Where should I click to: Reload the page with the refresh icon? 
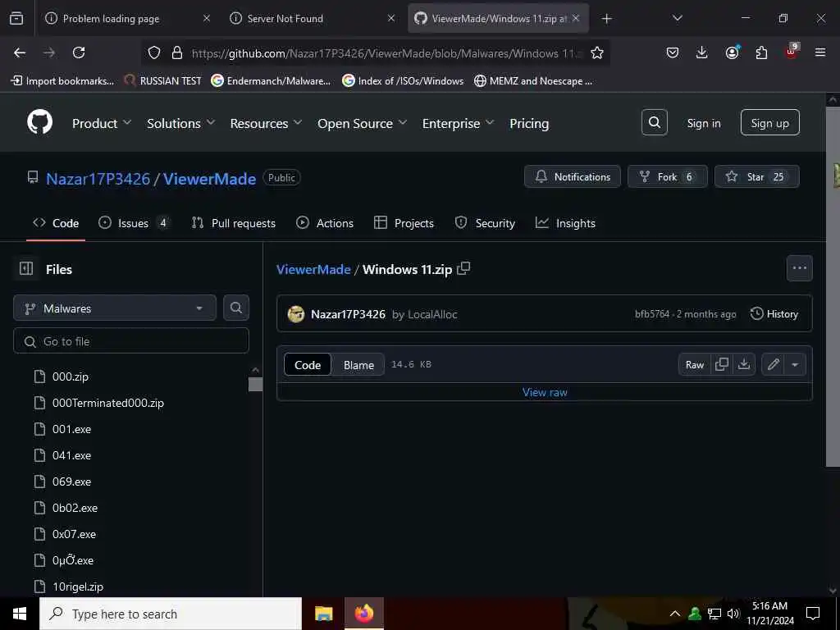79,52
